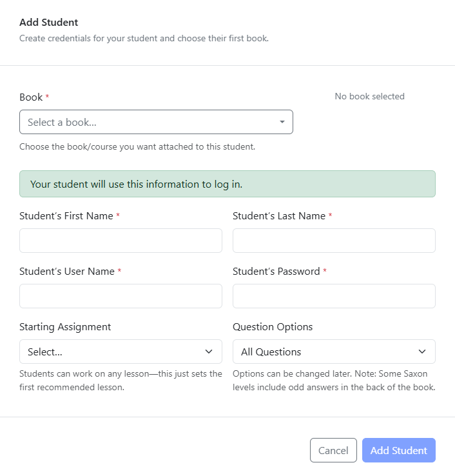Click the No book selected text
This screenshot has height=476, width=455.
(369, 96)
